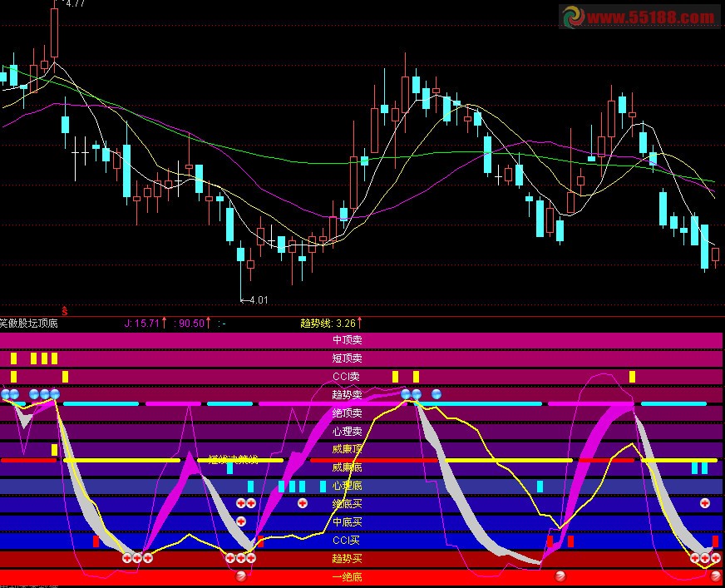Click the red up arrow after 趋势线 3.26
The width and height of the screenshot is (725, 588).
click(x=361, y=323)
